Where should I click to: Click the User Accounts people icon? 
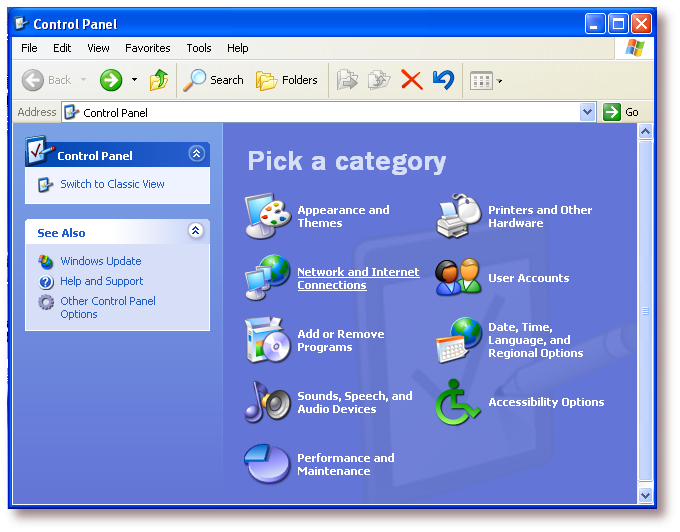458,278
